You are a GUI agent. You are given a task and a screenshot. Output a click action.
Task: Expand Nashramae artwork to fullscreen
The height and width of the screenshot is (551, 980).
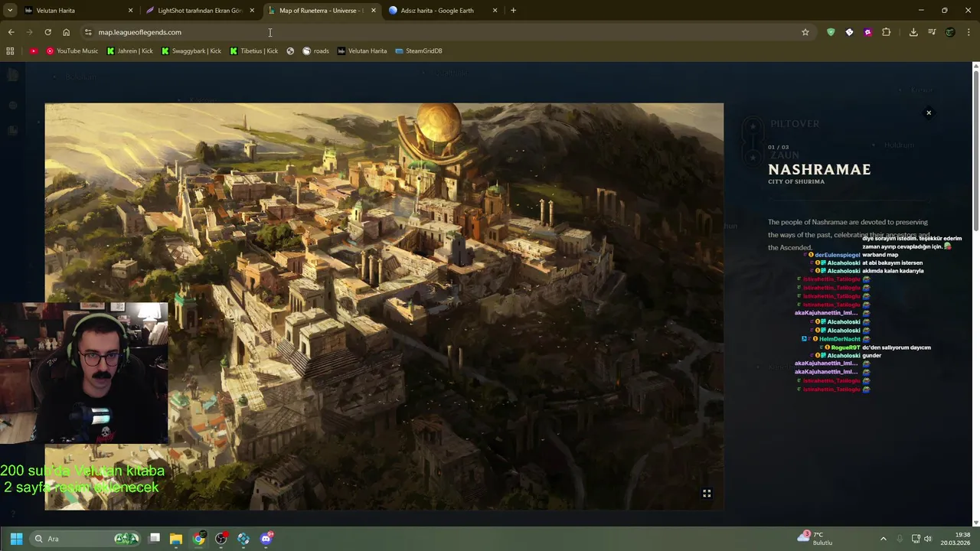coord(707,494)
